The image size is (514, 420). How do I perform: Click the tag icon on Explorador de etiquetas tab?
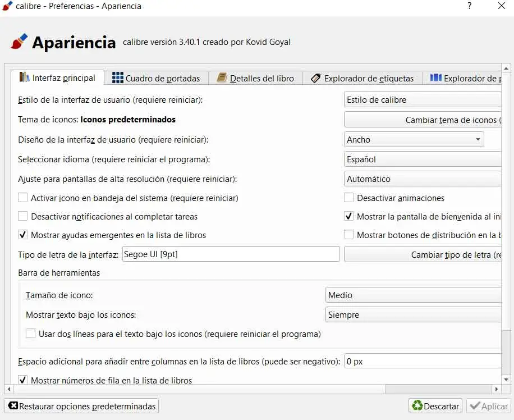point(315,78)
